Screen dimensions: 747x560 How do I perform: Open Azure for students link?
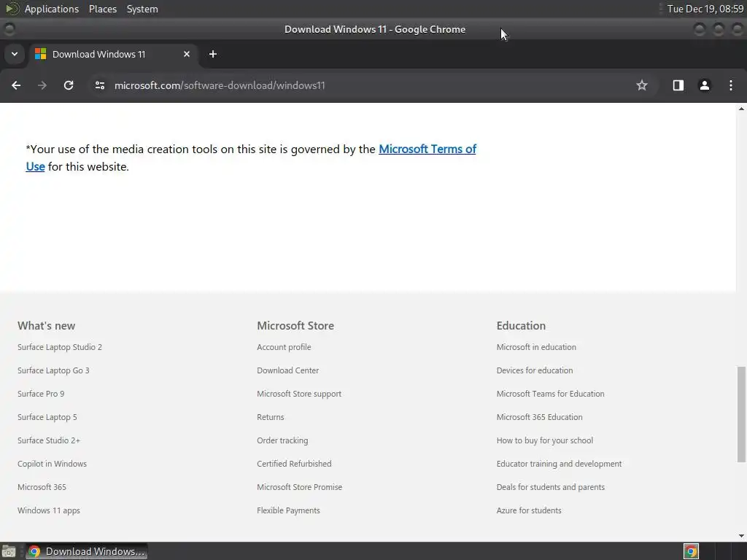pyautogui.click(x=529, y=510)
